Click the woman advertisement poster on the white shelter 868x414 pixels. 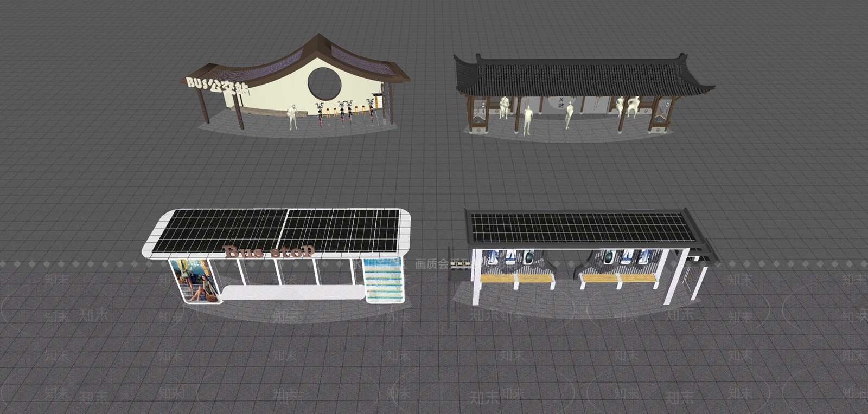click(195, 281)
